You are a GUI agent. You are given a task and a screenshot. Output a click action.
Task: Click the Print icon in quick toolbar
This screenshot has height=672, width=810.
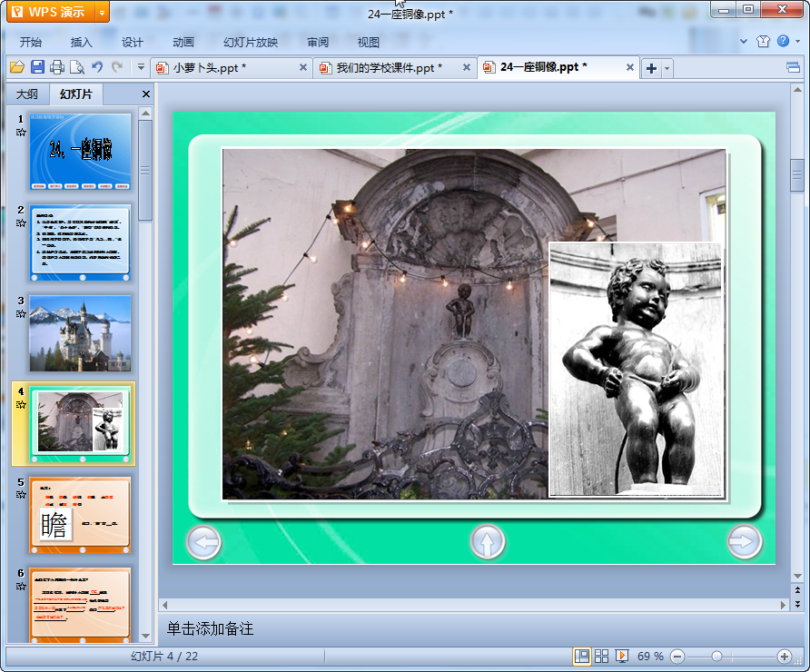click(57, 67)
